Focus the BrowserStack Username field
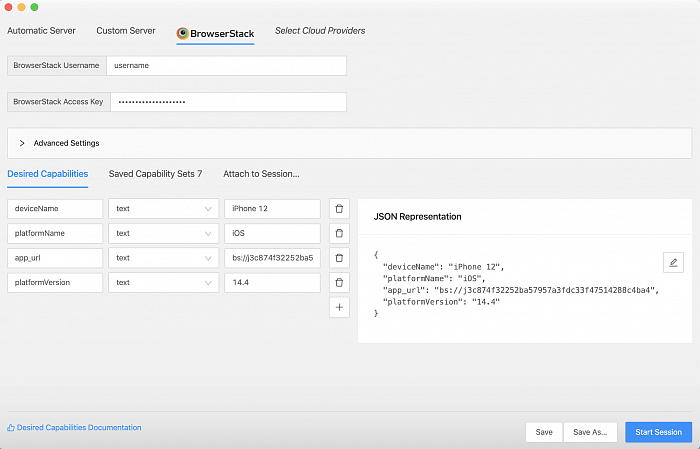Viewport: 700px width, 449px height. coord(226,66)
